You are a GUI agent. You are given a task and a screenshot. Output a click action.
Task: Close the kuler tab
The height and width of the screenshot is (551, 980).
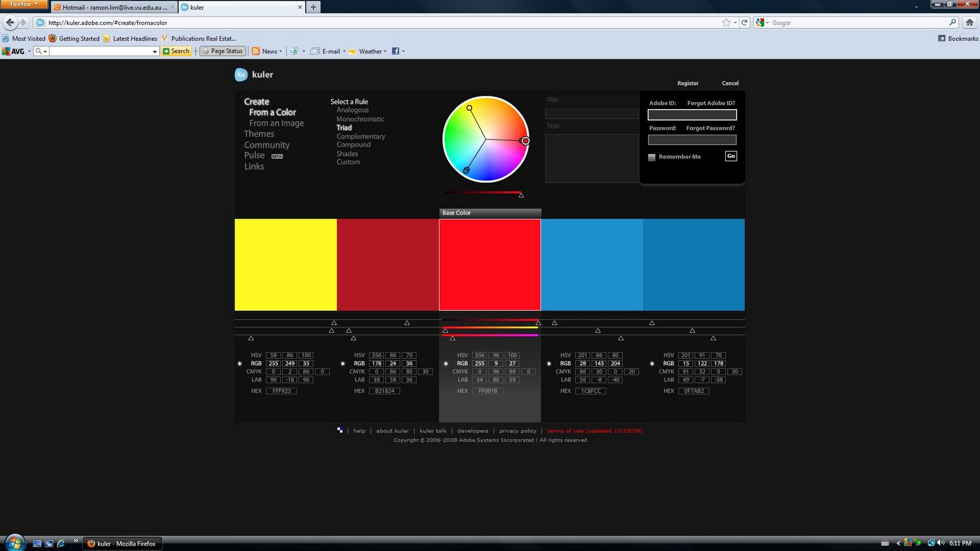[x=300, y=7]
